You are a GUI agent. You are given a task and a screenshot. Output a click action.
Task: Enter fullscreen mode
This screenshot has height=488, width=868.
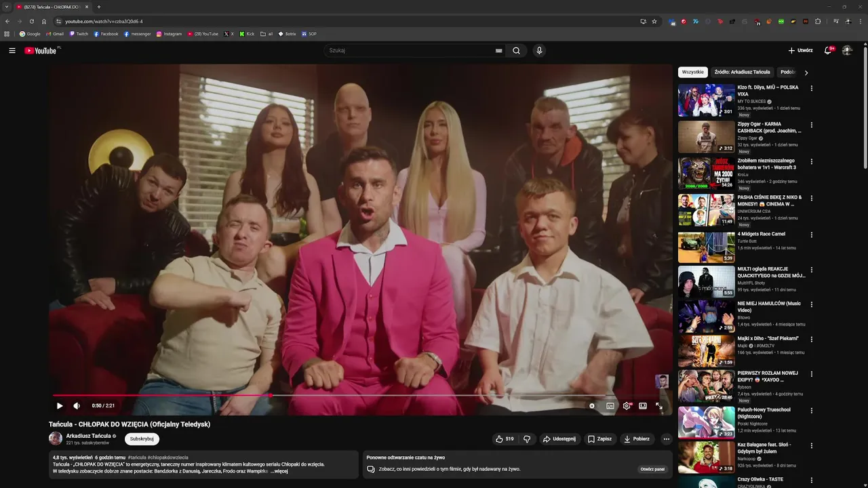tap(659, 406)
